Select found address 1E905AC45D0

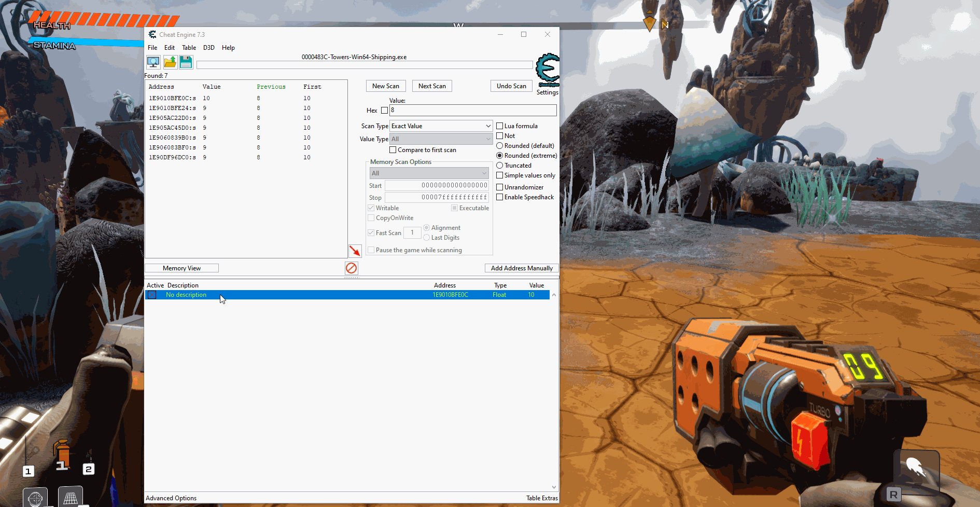tap(173, 128)
